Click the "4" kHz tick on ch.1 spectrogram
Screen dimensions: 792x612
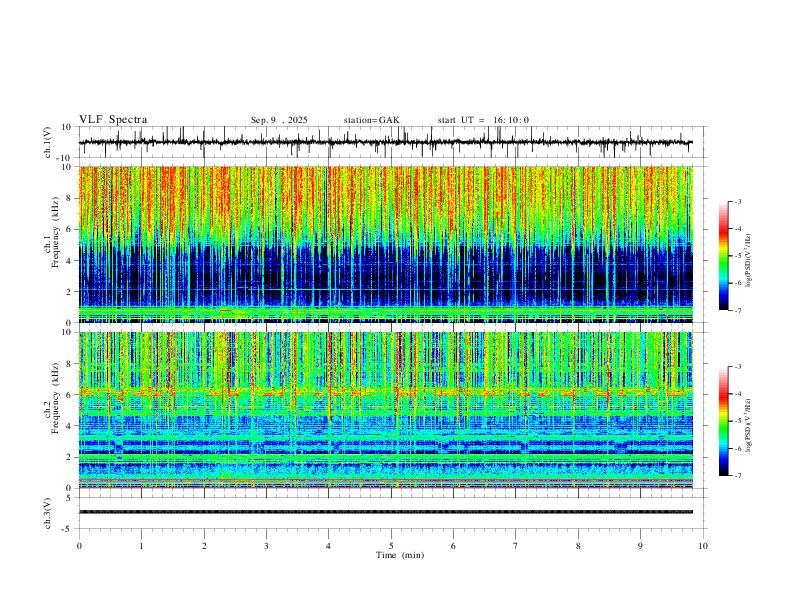pos(70,261)
